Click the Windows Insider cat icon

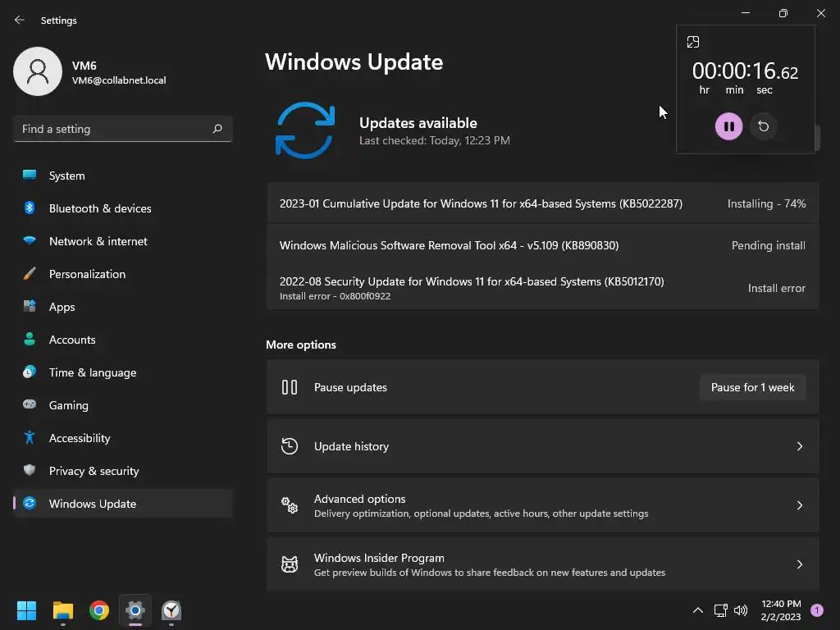(290, 564)
